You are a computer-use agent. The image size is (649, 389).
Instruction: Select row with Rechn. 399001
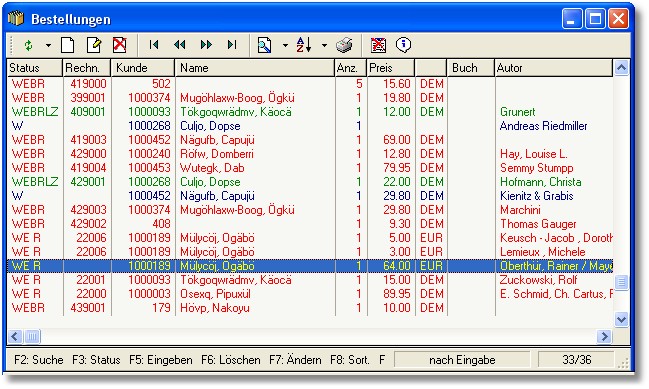pos(310,98)
